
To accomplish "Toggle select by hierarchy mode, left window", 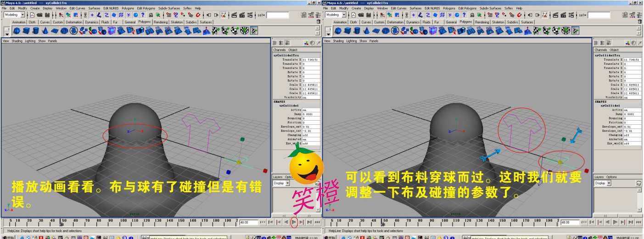I will (x=61, y=15).
